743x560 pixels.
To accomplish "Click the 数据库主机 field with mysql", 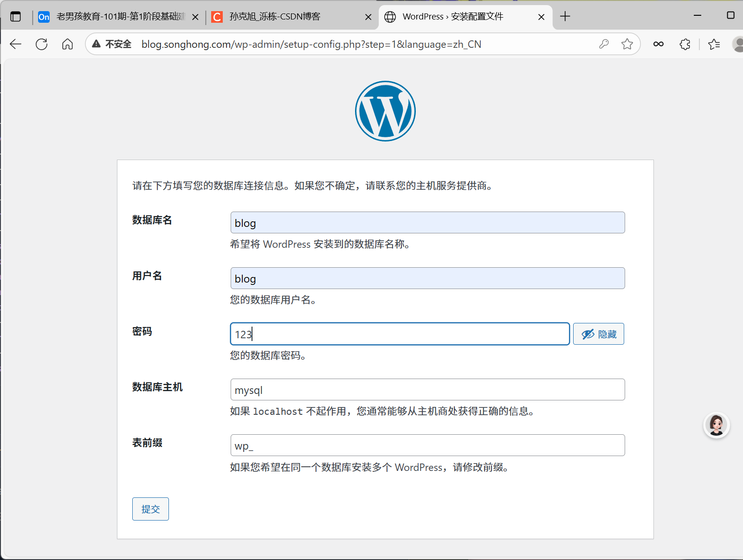I will [x=427, y=390].
